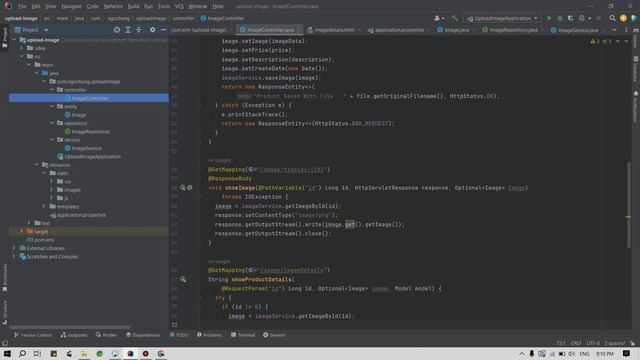Collapse the upload-image root folder
Viewport: 640px width, 360px height.
tap(14, 40)
